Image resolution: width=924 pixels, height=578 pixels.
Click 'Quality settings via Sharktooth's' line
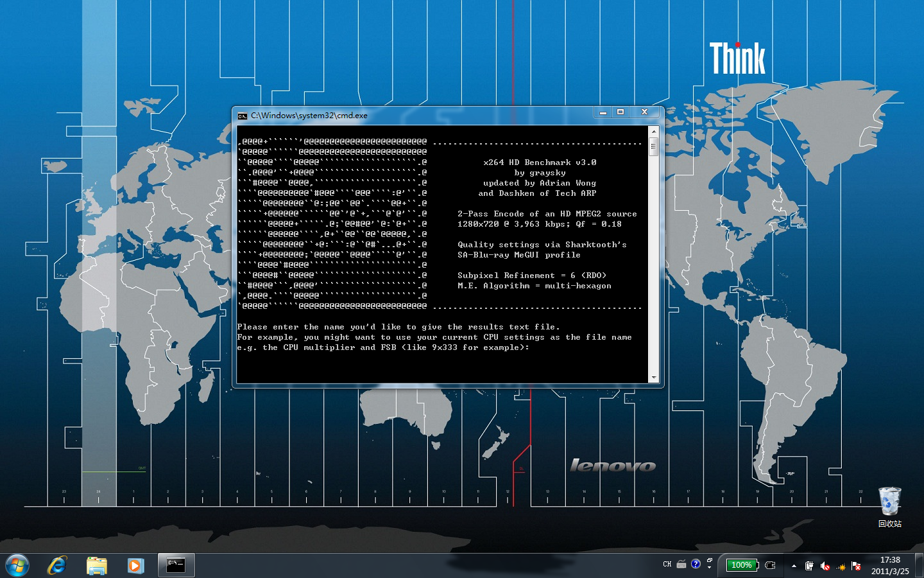[x=542, y=245]
